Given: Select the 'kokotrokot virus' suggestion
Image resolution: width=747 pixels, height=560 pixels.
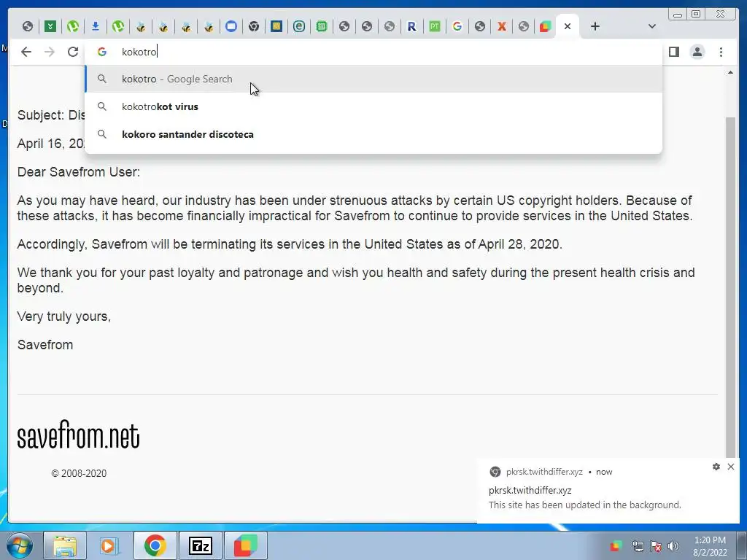Looking at the screenshot, I should pos(373,106).
